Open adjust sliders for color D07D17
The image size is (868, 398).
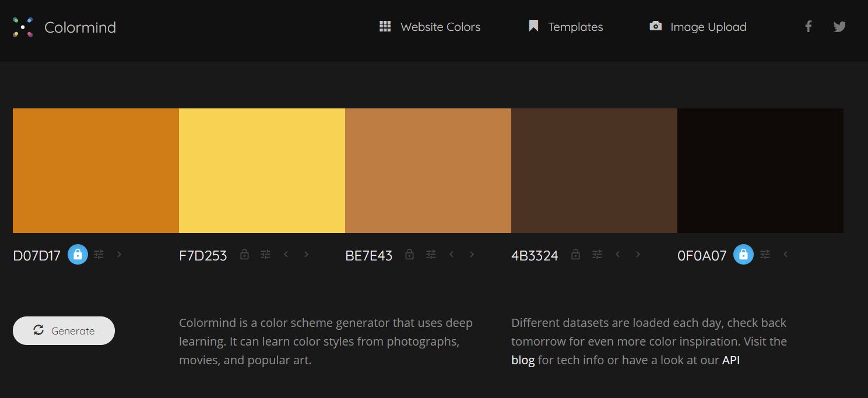pyautogui.click(x=99, y=254)
